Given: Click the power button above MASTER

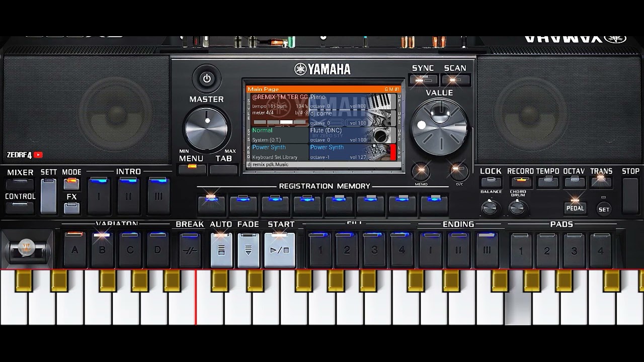Looking at the screenshot, I should point(207,78).
